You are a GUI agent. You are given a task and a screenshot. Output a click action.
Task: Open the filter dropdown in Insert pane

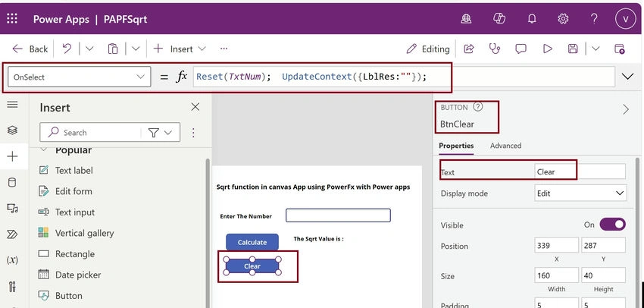160,133
